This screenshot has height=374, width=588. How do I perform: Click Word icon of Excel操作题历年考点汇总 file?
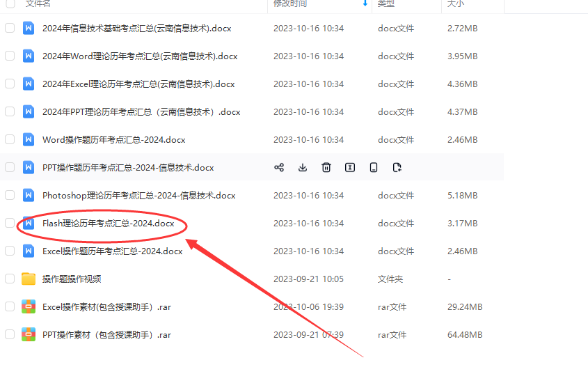(x=29, y=251)
